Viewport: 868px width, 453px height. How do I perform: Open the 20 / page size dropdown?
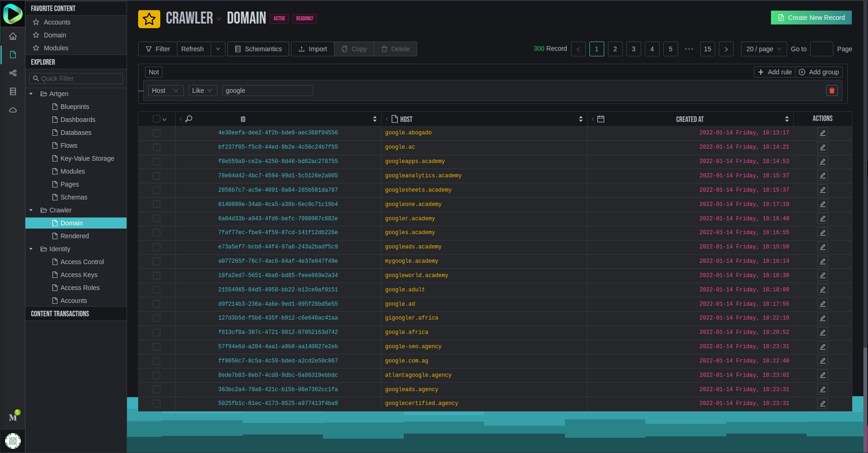(x=764, y=49)
